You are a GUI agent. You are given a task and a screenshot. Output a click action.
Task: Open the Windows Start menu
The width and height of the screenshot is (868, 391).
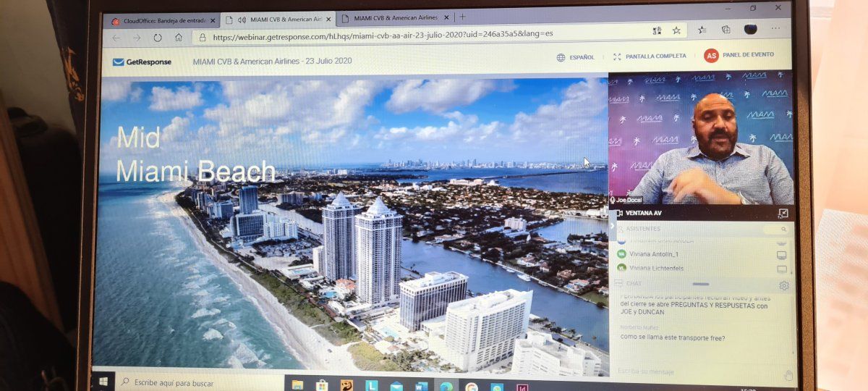coord(103,381)
